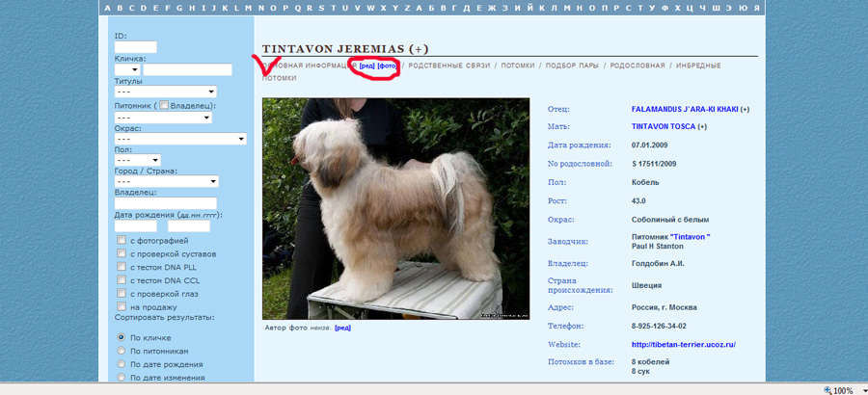This screenshot has width=868, height=395.
Task: Check the 'на продажу' checkbox
Action: click(122, 307)
